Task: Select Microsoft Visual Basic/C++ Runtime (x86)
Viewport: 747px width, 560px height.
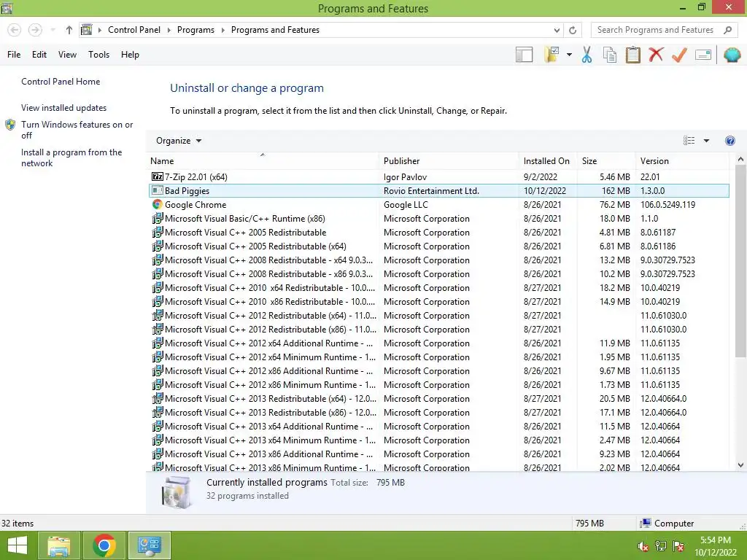Action: click(438, 219)
